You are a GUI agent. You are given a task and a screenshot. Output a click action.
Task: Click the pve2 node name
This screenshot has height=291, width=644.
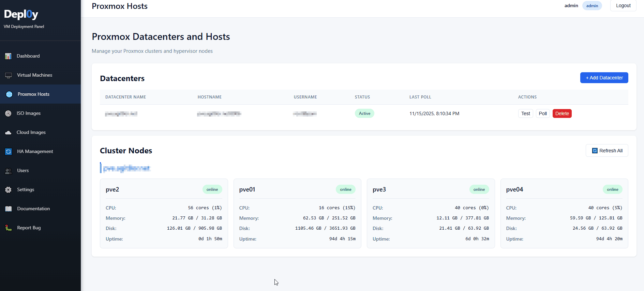click(113, 189)
